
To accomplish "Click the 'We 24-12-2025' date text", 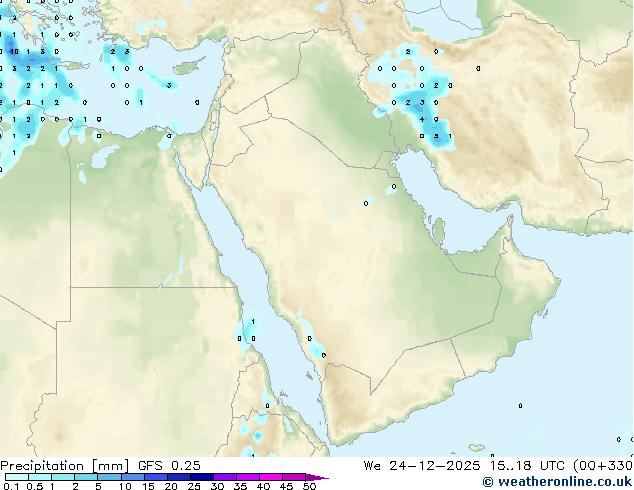I will (422, 466).
